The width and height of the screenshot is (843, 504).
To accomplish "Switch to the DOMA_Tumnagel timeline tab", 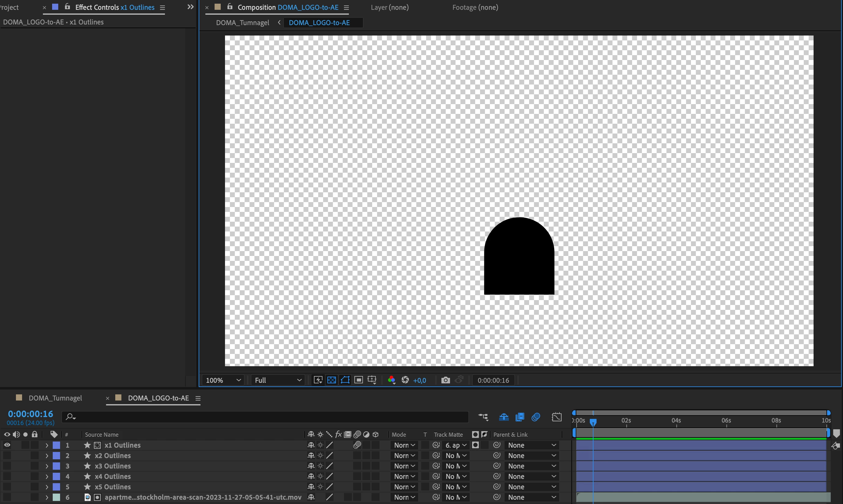I will 55,398.
